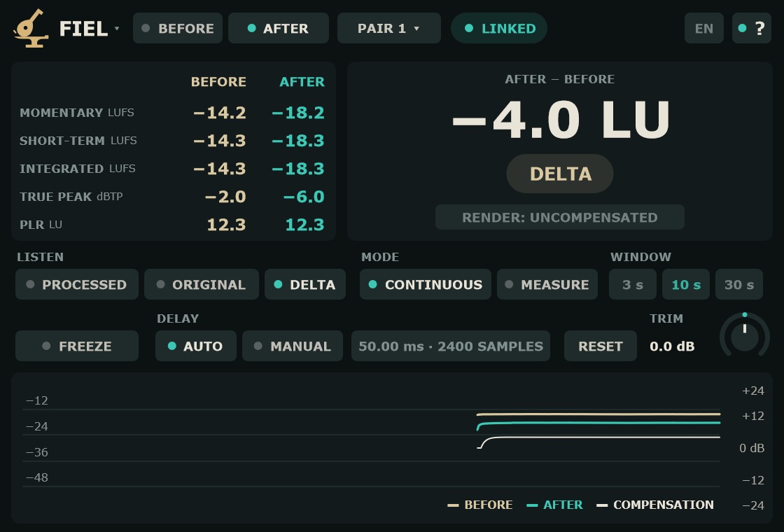
Task: Toggle the FREEZE button
Action: [77, 346]
